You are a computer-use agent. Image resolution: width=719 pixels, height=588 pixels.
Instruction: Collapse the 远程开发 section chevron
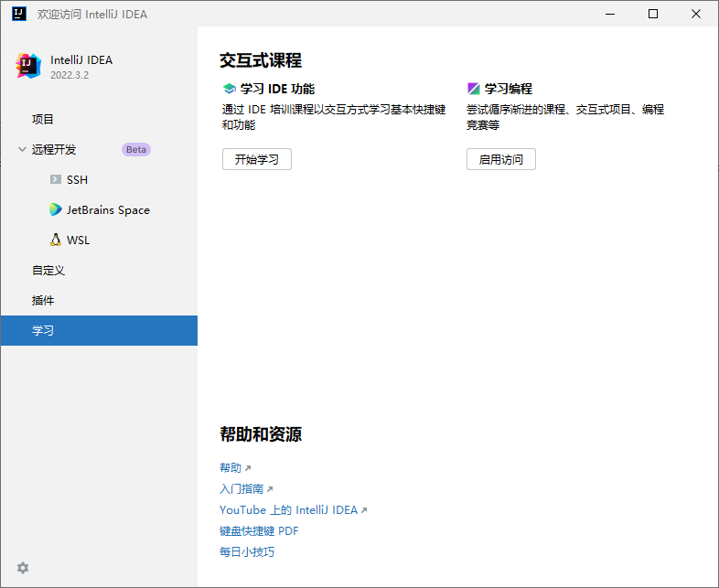22,149
